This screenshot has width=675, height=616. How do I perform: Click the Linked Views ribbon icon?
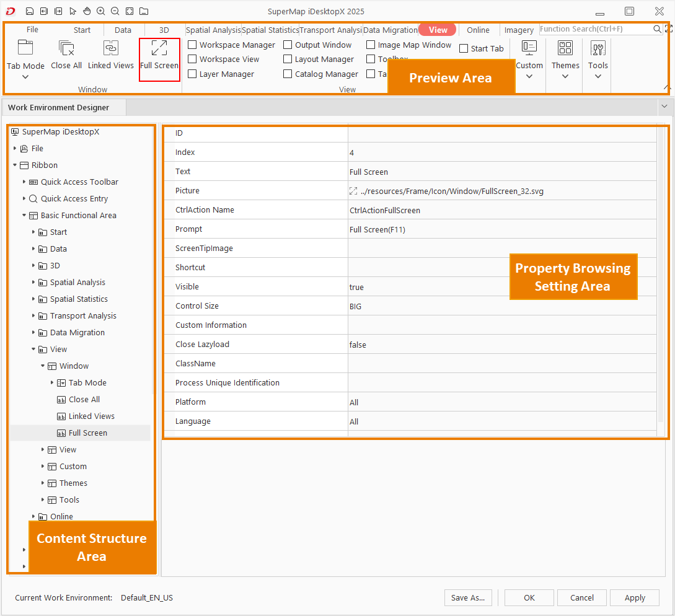click(110, 47)
